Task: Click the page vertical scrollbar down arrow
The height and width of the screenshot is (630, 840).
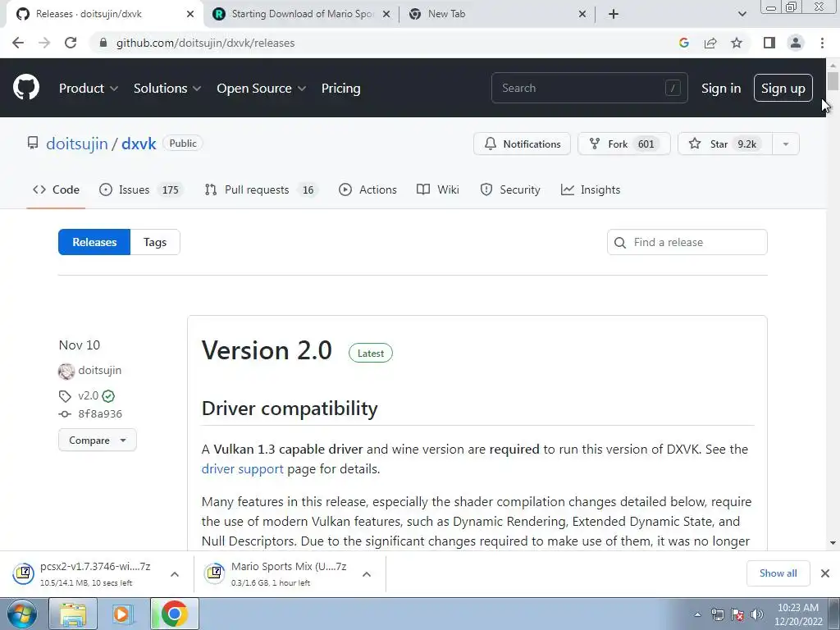Action: (833, 543)
